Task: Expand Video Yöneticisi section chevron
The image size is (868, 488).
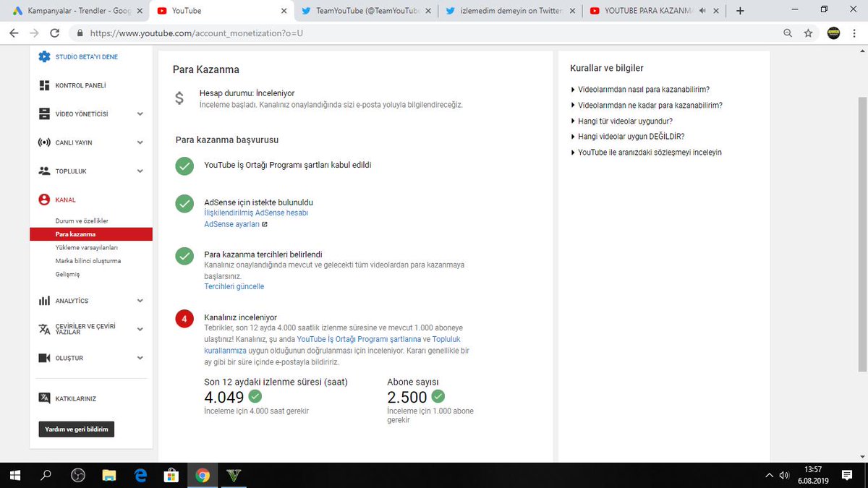Action: tap(140, 114)
